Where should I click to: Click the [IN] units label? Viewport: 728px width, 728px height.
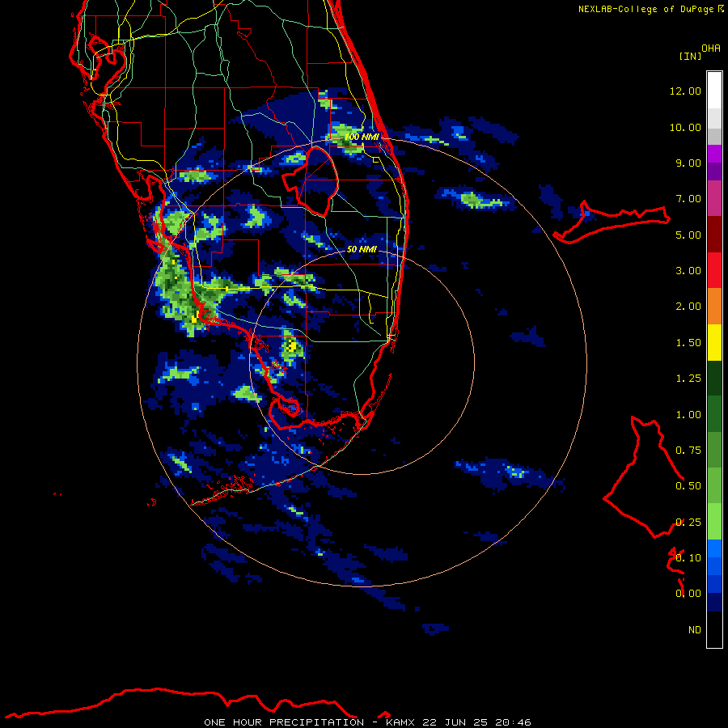coord(690,56)
